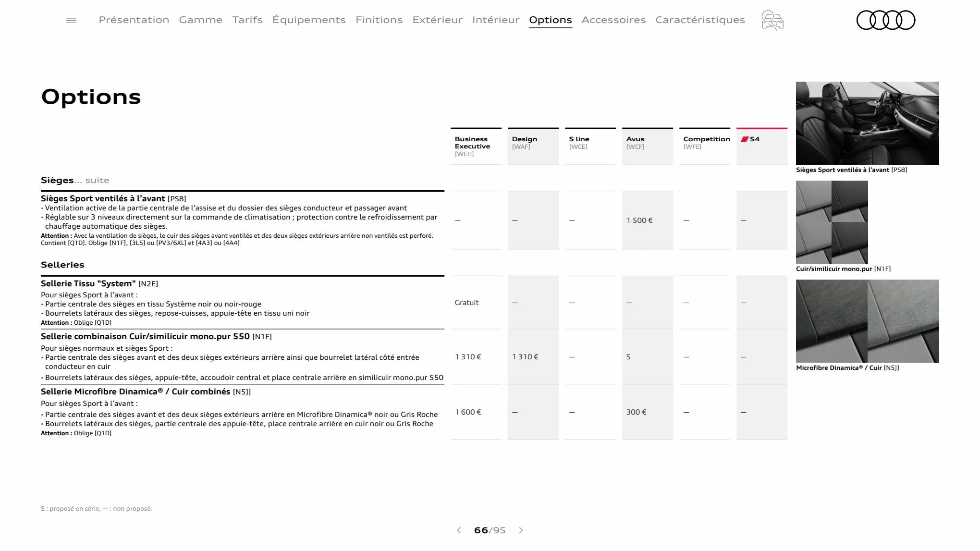Open the Gamme section
Image resolution: width=980 pixels, height=551 pixels.
coord(201,20)
